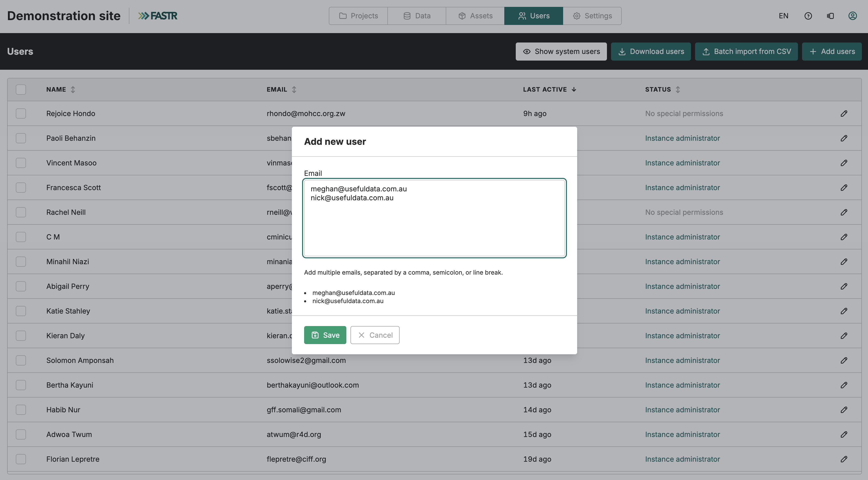Click pencil icon for Habib Nur
868x480 pixels.
point(844,410)
